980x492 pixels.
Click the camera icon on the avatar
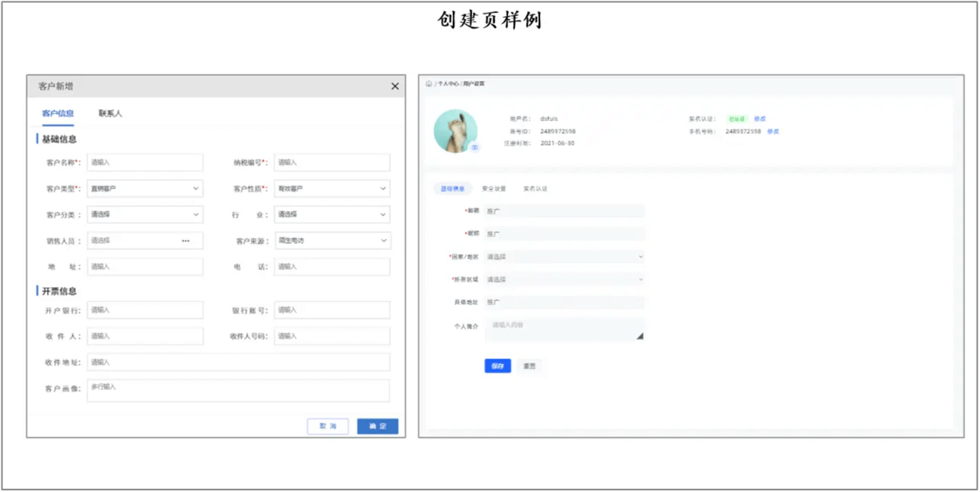pyautogui.click(x=474, y=147)
